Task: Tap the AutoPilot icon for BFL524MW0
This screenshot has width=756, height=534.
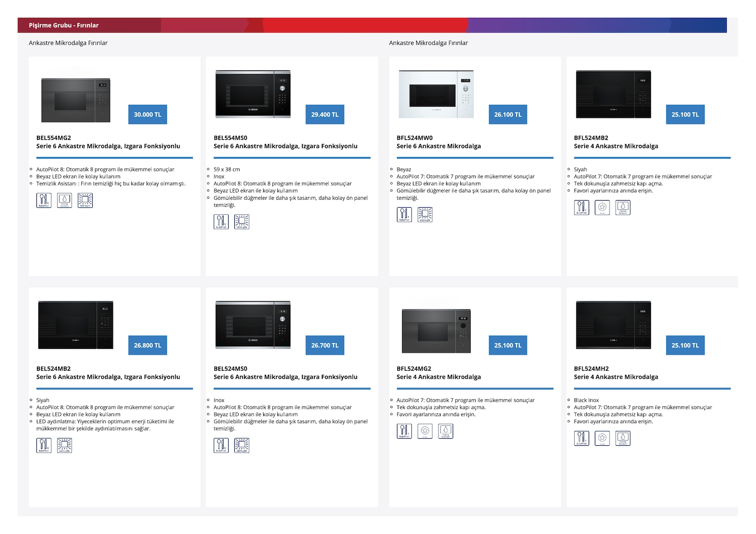Action: [404, 214]
